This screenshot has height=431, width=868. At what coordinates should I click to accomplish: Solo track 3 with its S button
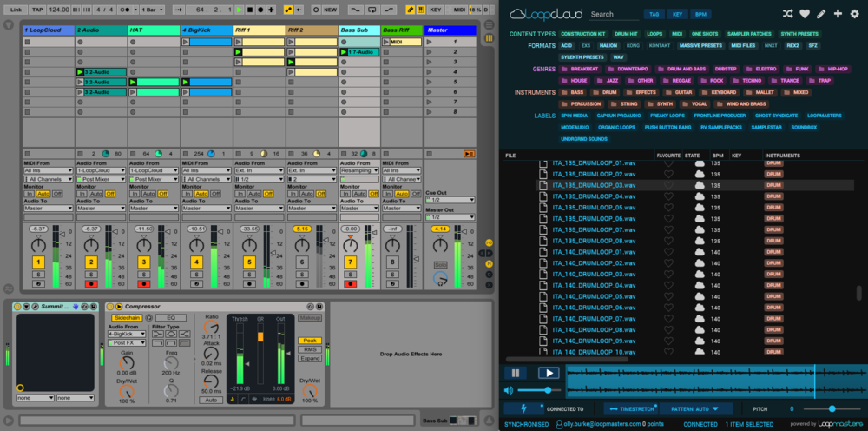(144, 275)
